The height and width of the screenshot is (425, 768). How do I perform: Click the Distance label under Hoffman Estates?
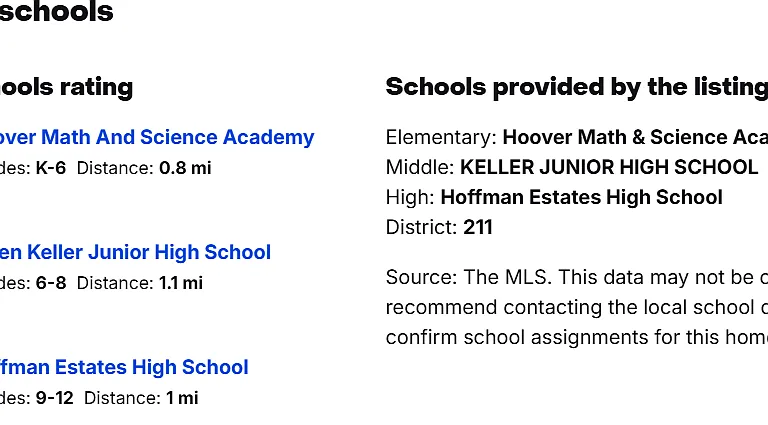click(x=122, y=398)
